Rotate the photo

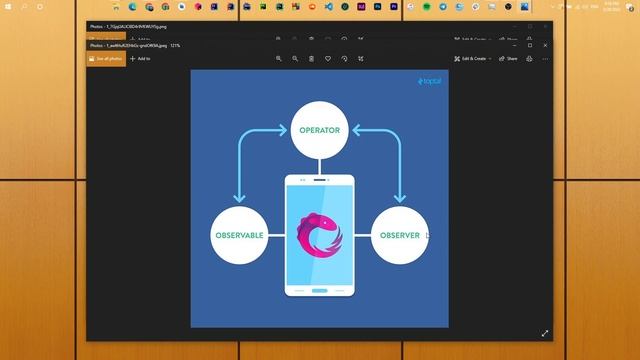click(344, 59)
